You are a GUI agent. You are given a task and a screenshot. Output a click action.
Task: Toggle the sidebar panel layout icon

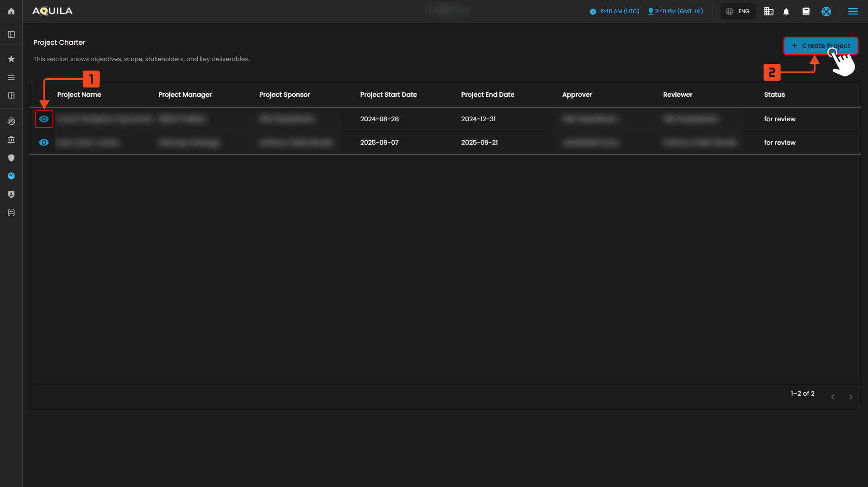[x=11, y=34]
